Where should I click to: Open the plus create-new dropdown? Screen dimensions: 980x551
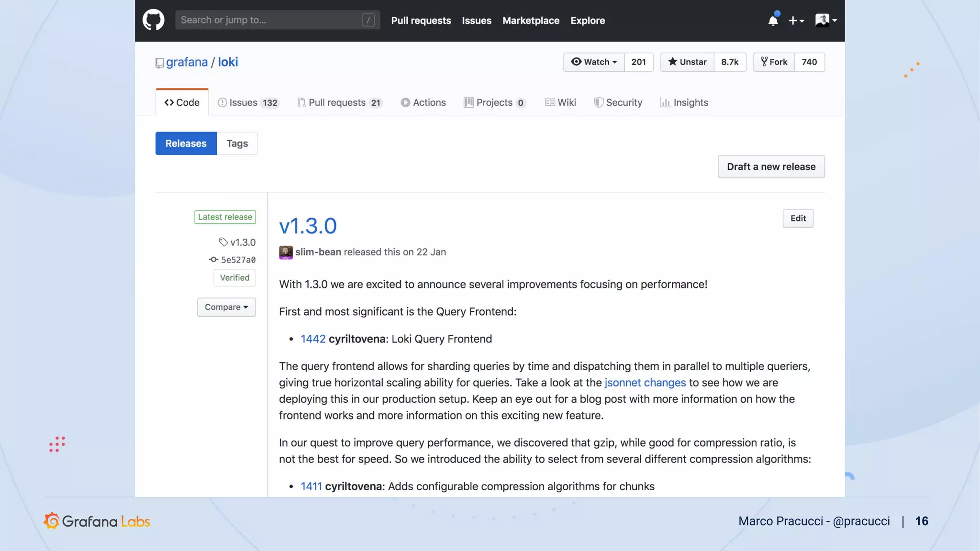796,21
